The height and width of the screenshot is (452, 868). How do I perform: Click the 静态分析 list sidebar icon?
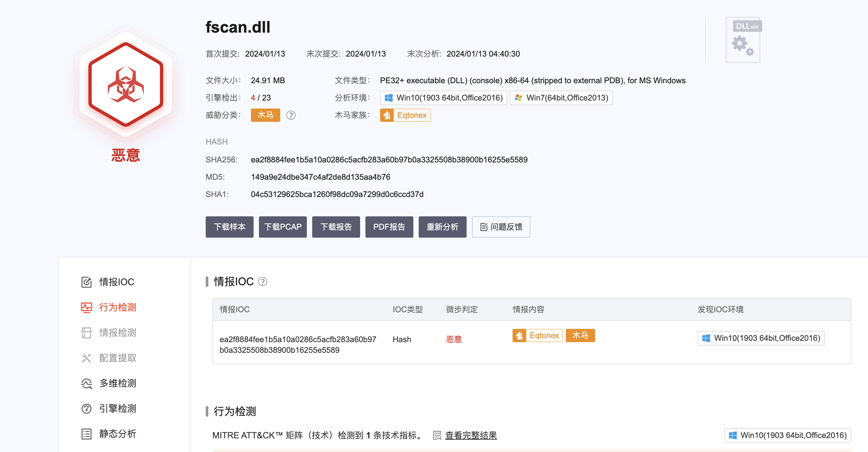pyautogui.click(x=86, y=434)
